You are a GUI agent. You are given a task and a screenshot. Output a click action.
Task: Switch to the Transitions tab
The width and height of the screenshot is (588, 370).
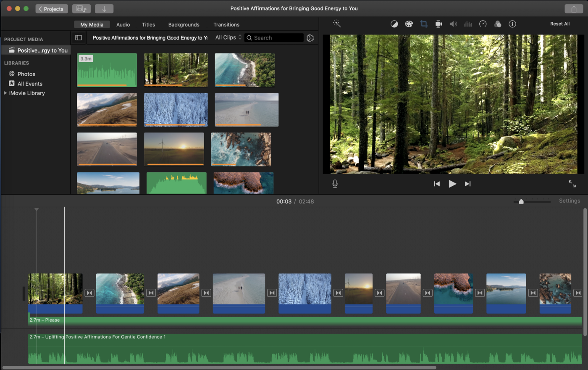226,24
